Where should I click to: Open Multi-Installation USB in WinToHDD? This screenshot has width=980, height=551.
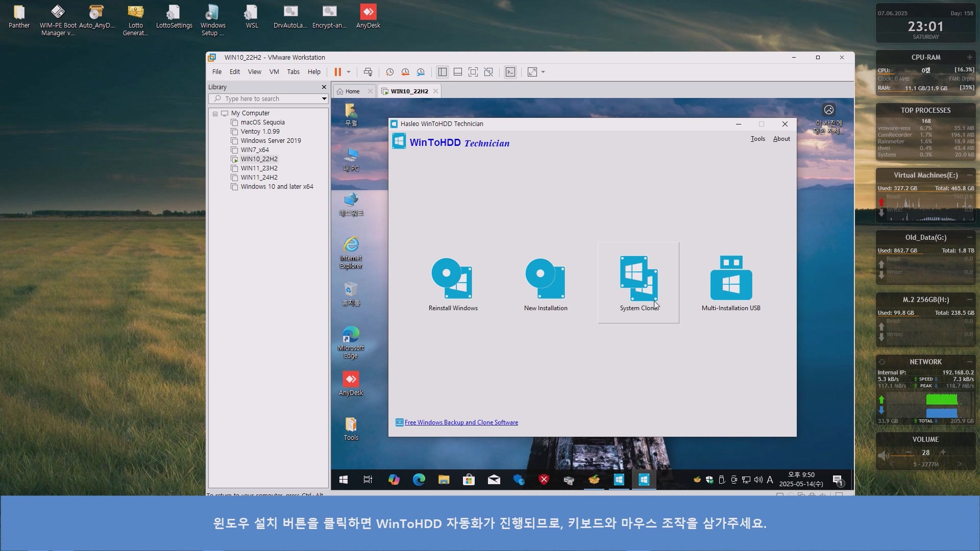(731, 283)
